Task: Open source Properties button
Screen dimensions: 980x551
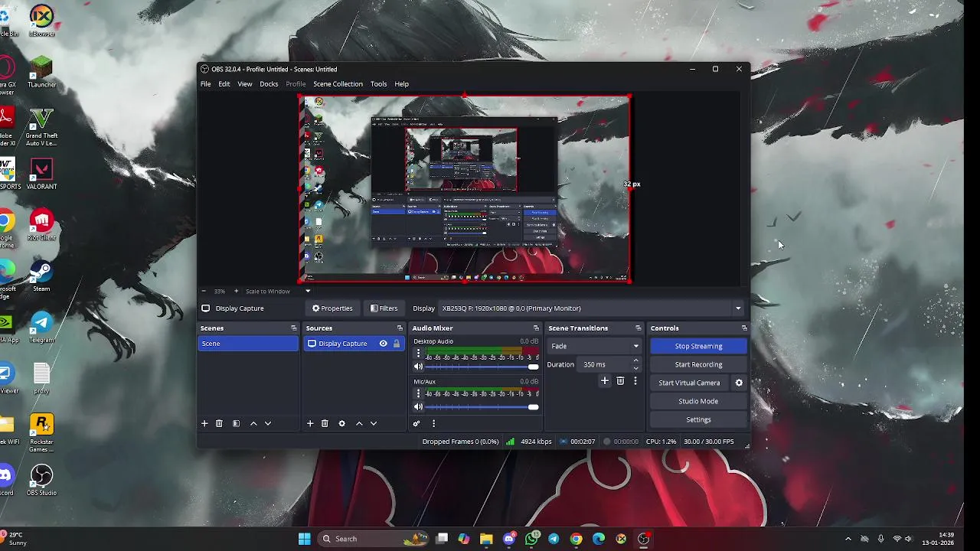Action: [x=332, y=308]
